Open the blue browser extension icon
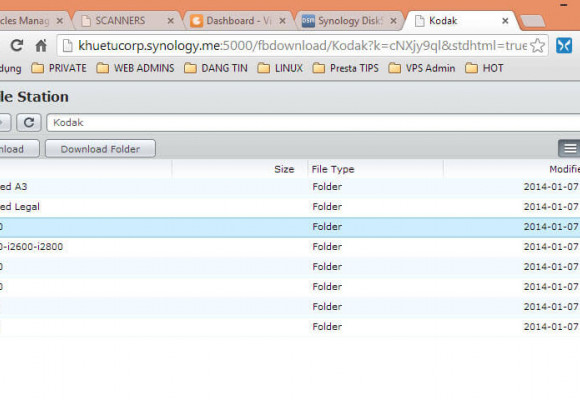580x400 pixels. [x=564, y=46]
